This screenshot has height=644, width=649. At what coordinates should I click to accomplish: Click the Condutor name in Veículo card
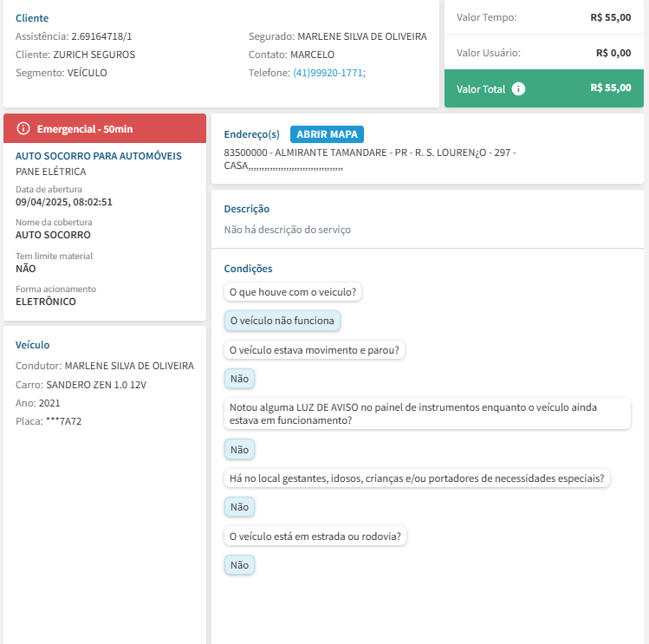tap(129, 366)
